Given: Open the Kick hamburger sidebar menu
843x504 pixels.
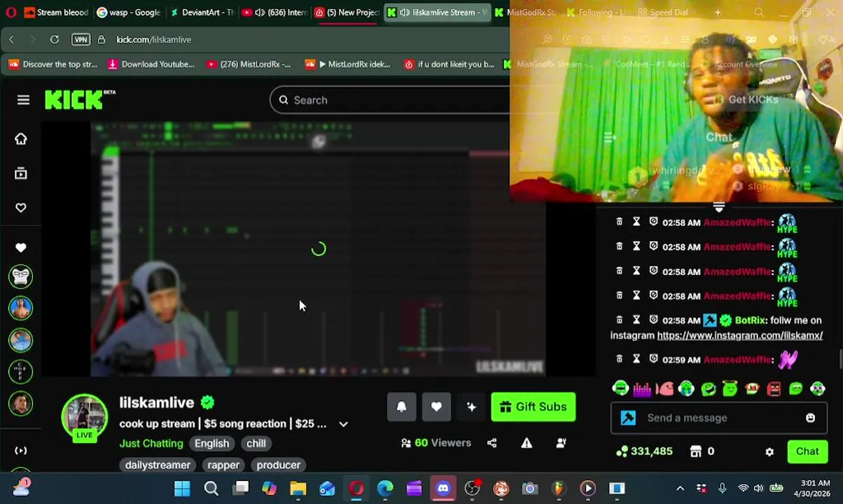Looking at the screenshot, I should 23,100.
